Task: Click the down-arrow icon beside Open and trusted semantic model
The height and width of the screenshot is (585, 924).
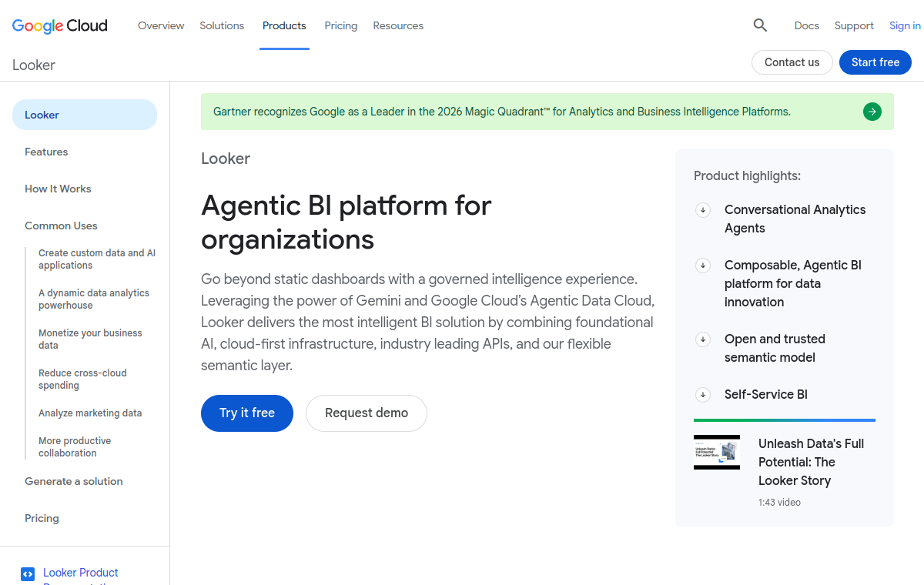Action: coord(703,339)
